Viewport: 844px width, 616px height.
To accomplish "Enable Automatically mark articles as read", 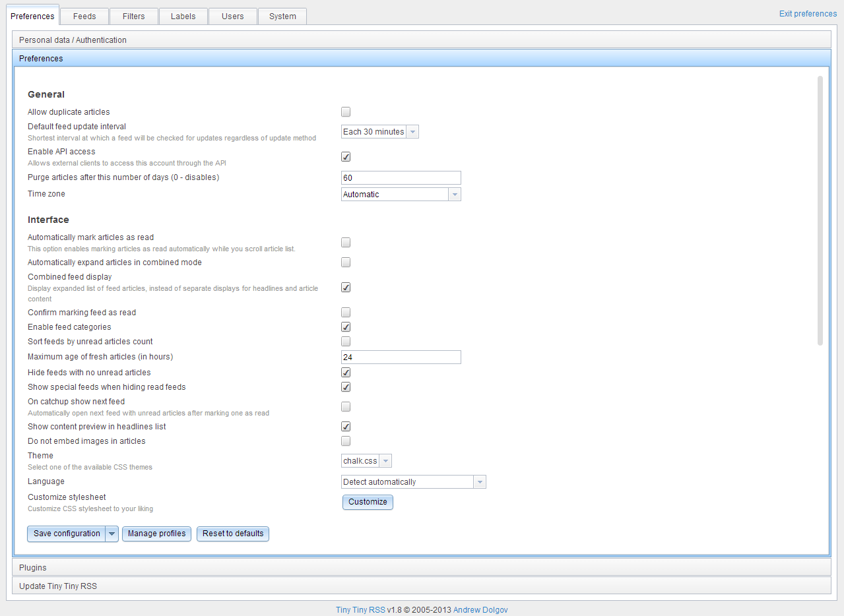I will point(345,242).
